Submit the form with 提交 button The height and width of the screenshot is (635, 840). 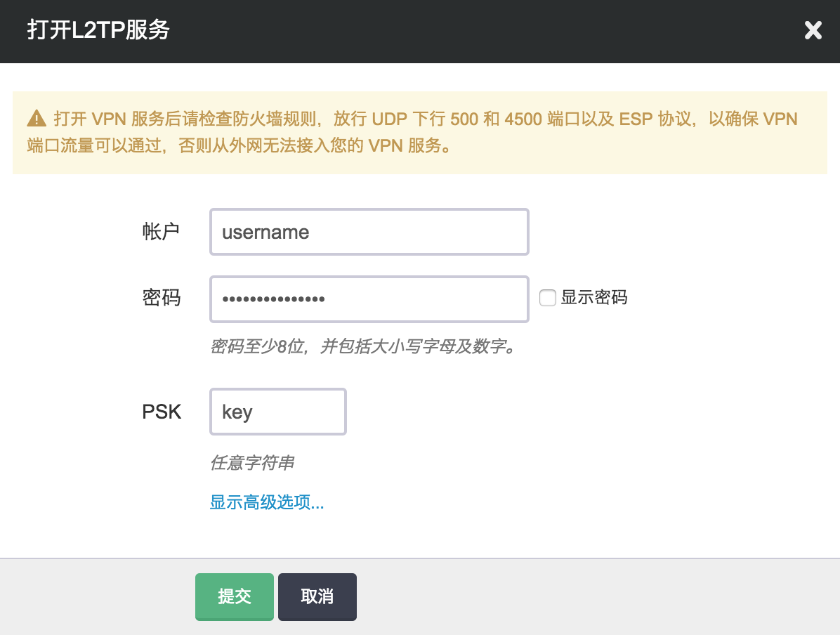(234, 596)
